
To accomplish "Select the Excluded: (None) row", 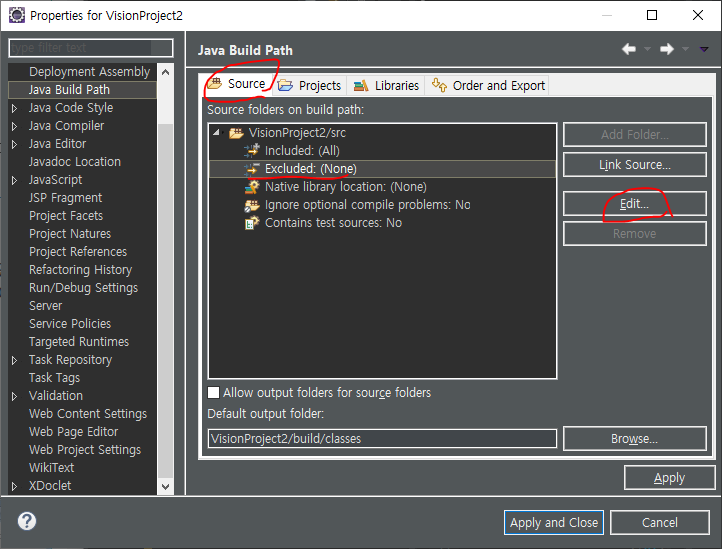I will point(382,169).
